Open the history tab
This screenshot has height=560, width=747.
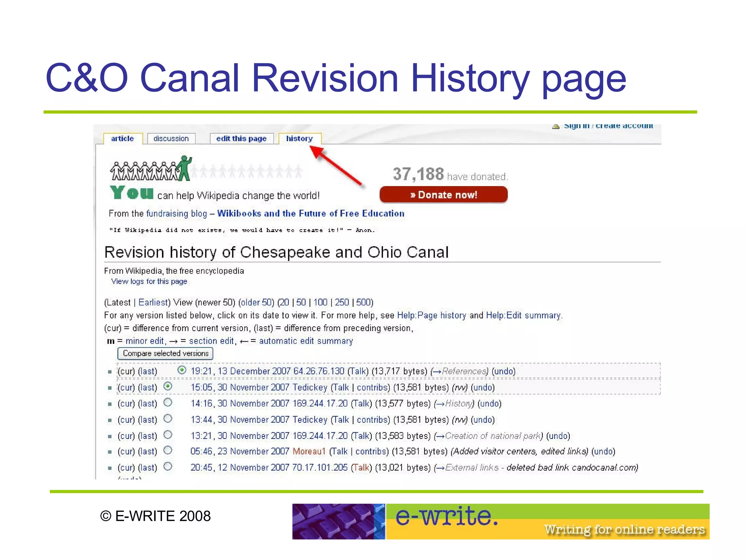click(299, 139)
